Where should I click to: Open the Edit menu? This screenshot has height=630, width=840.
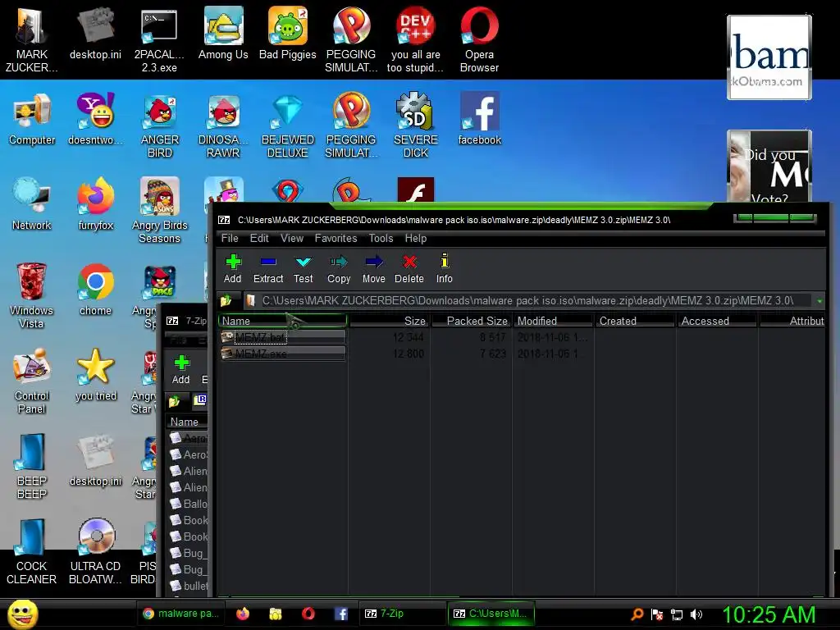pyautogui.click(x=259, y=239)
